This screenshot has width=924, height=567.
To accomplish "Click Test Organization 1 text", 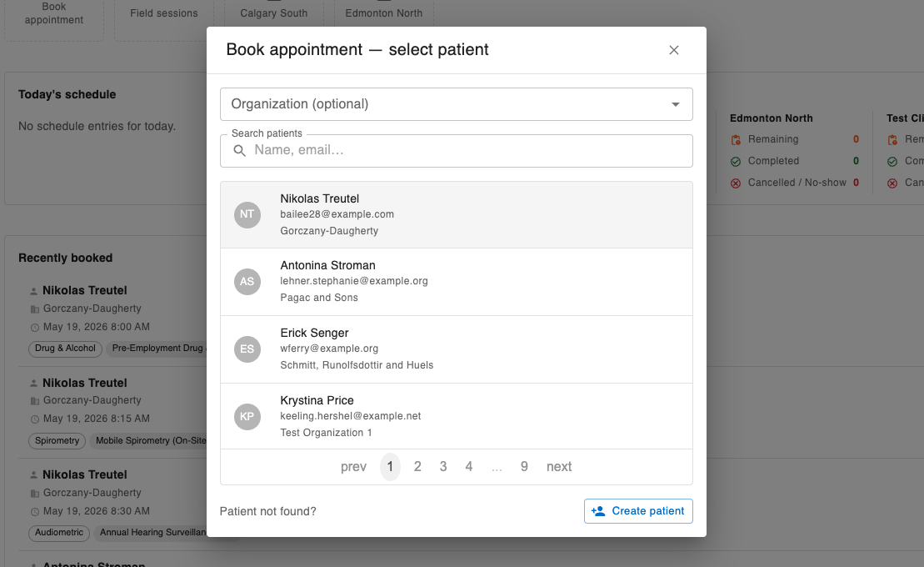I will click(x=326, y=433).
